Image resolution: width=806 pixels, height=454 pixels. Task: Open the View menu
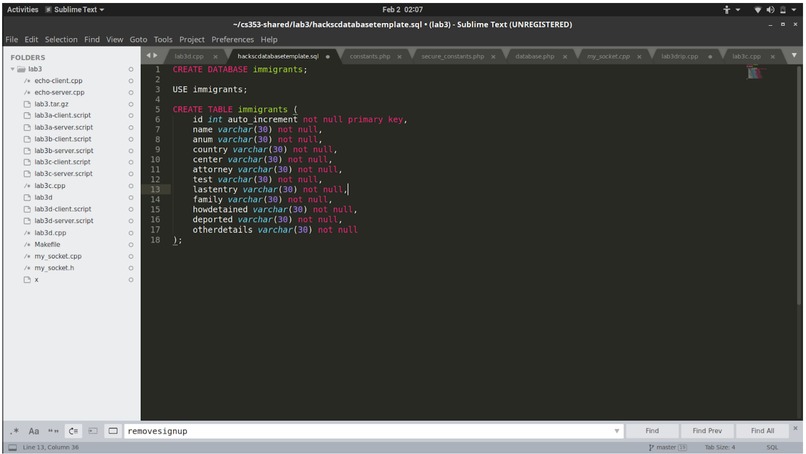115,40
